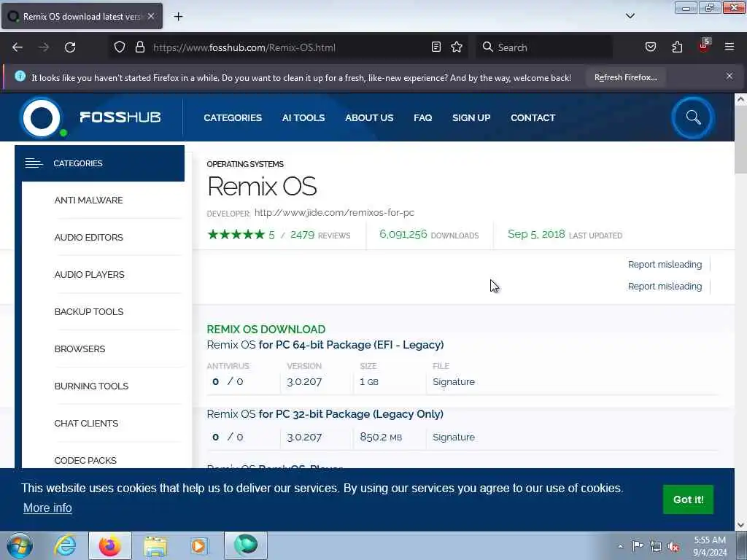Select AUDIO PLAYERS category
This screenshot has width=747, height=560.
[x=89, y=274]
